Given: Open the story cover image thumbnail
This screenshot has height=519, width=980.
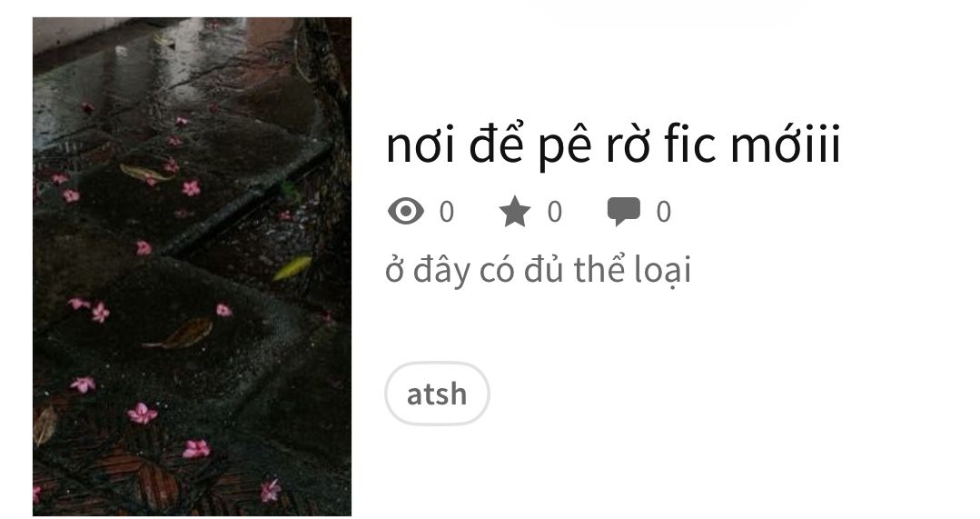Looking at the screenshot, I should [x=192, y=266].
